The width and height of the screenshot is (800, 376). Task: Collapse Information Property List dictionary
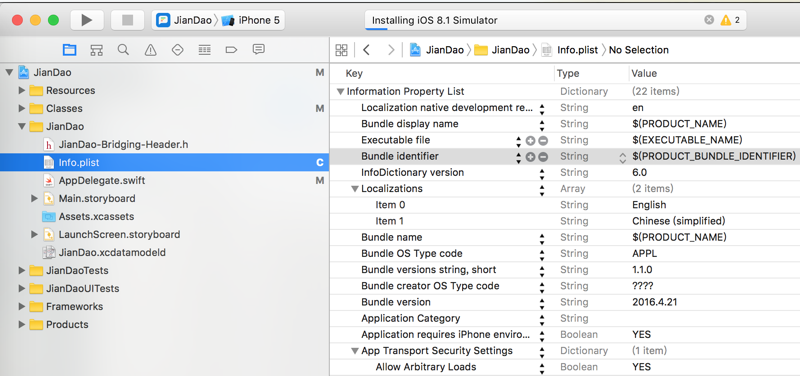[x=340, y=92]
